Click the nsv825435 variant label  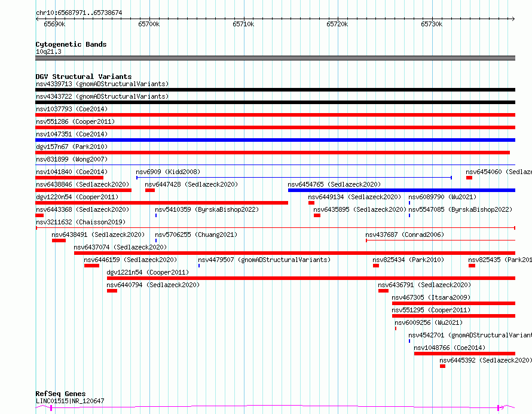500,260
